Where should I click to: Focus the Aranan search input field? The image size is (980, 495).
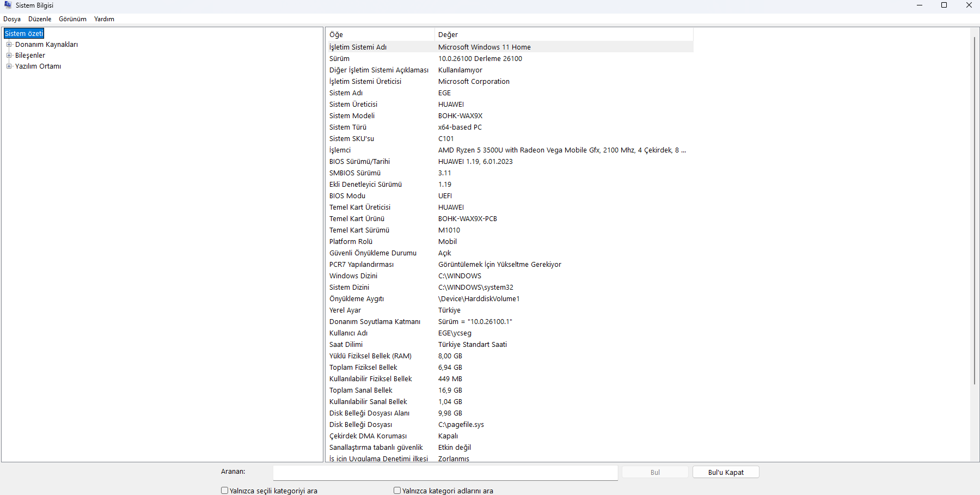pyautogui.click(x=445, y=473)
